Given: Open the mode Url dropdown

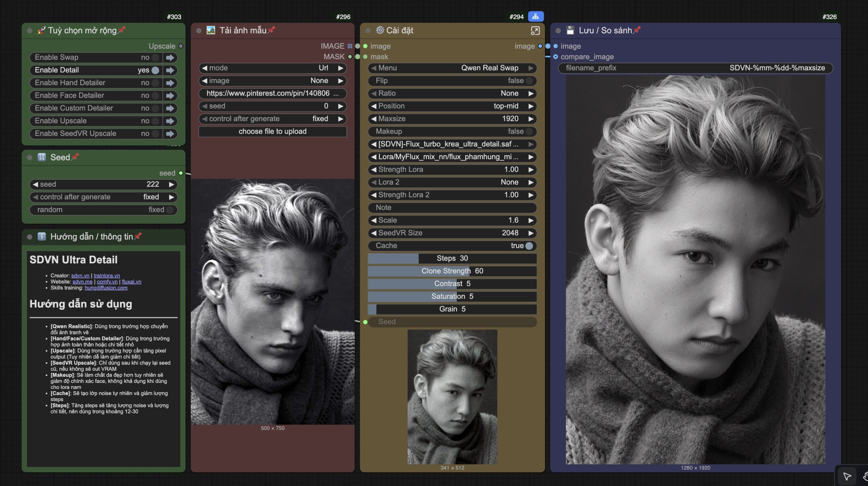Looking at the screenshot, I should (272, 68).
